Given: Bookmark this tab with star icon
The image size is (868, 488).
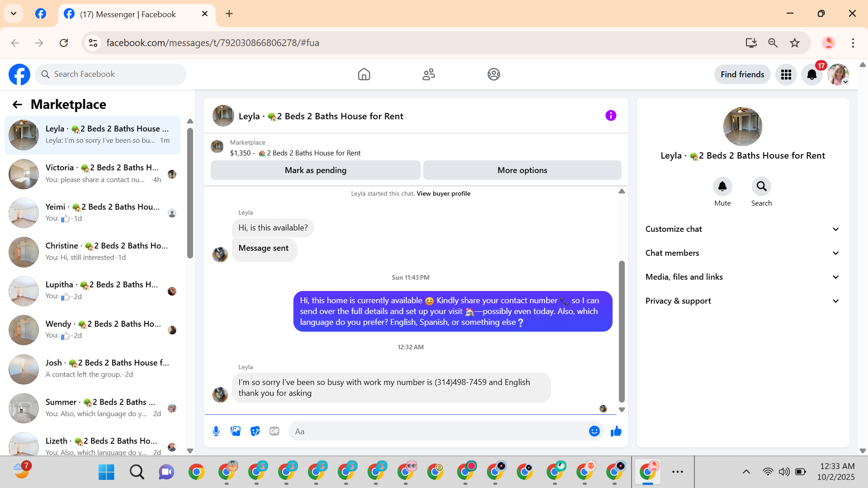Looking at the screenshot, I should [x=795, y=43].
